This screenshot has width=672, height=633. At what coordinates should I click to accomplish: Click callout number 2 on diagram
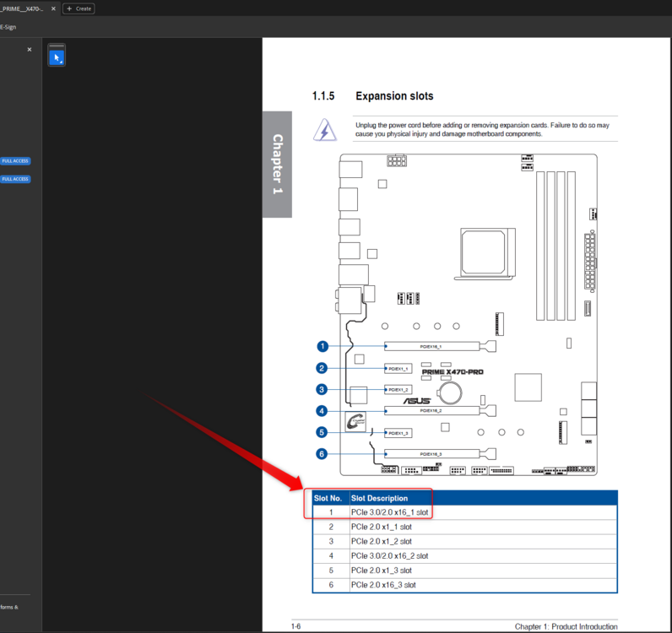pos(322,368)
